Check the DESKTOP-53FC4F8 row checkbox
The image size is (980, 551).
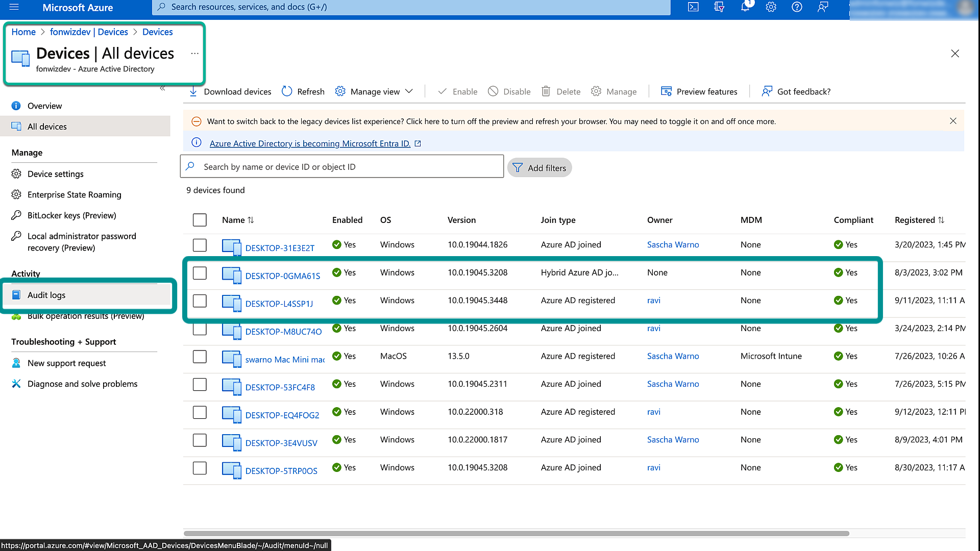coord(200,385)
